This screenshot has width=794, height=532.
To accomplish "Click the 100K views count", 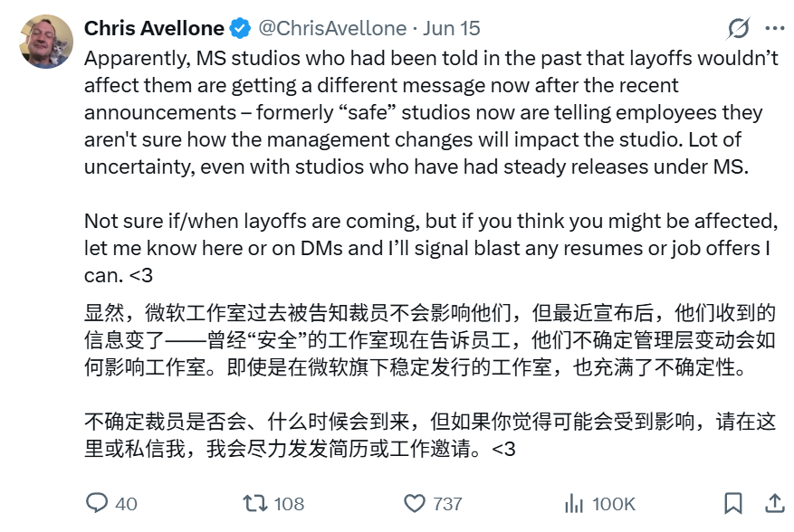I will [x=613, y=504].
